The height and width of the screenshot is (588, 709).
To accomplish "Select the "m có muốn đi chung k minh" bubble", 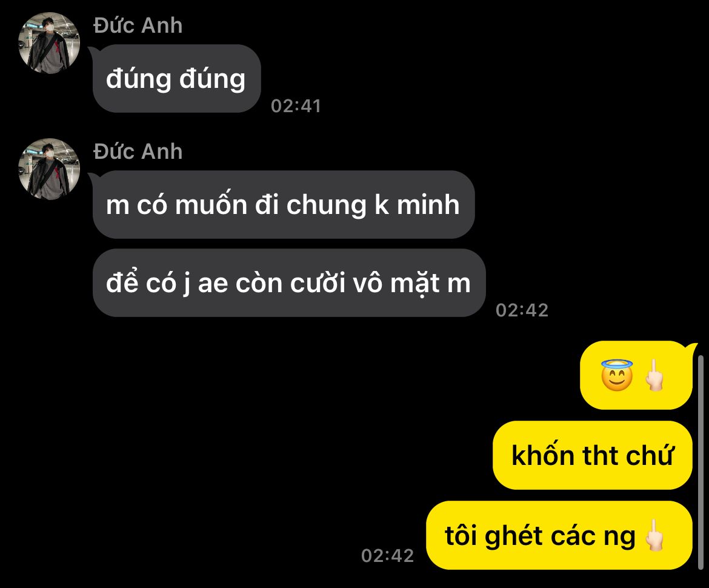I will pyautogui.click(x=284, y=204).
